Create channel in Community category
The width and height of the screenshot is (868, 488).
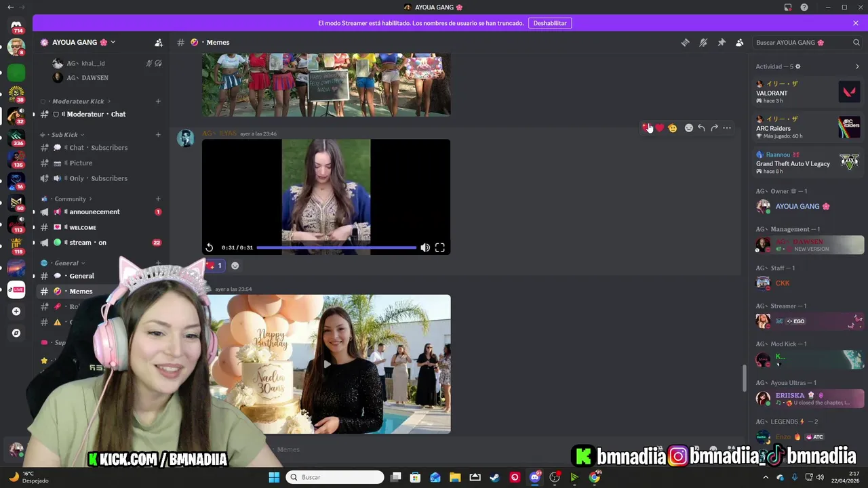158,199
